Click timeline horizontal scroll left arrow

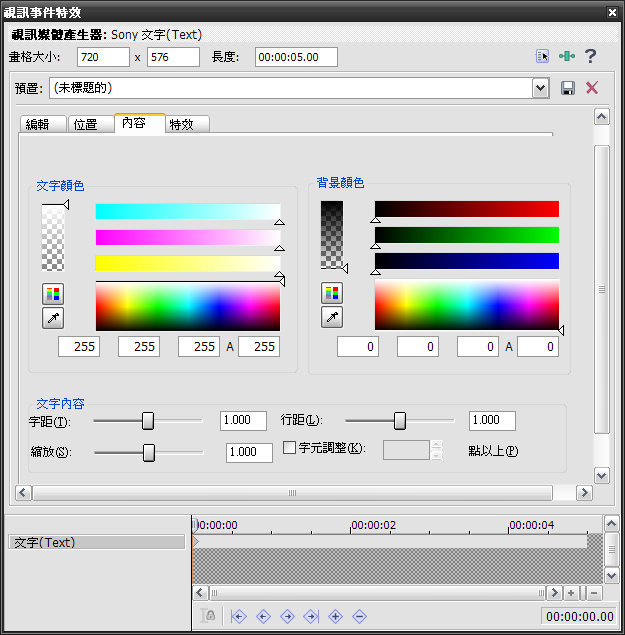point(200,593)
